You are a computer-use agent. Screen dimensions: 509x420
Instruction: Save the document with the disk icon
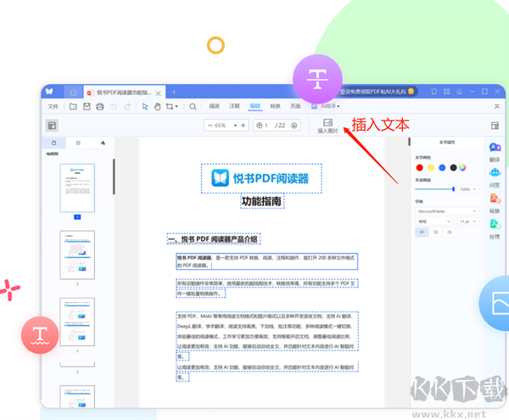pyautogui.click(x=87, y=106)
